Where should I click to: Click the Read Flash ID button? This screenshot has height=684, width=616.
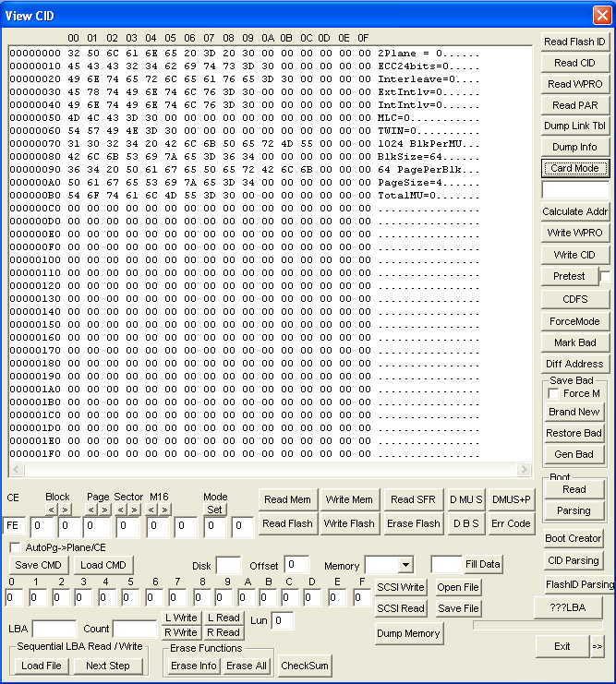click(x=574, y=42)
